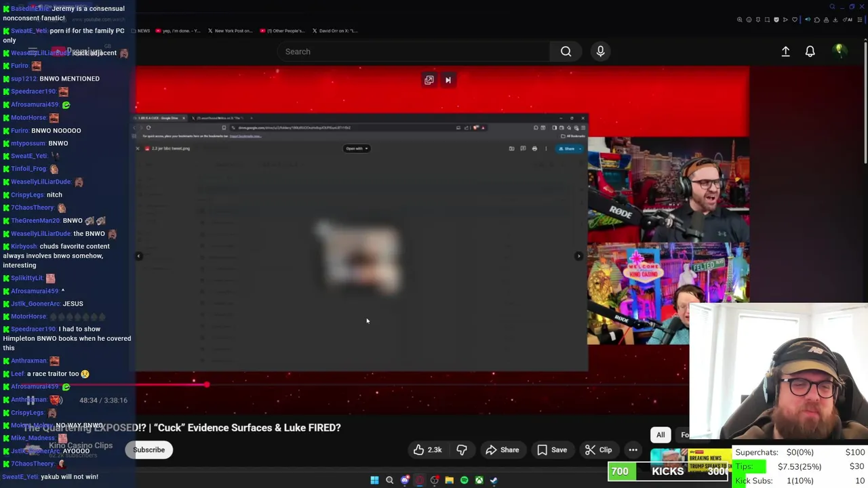Open Windows Start menu

click(x=374, y=480)
